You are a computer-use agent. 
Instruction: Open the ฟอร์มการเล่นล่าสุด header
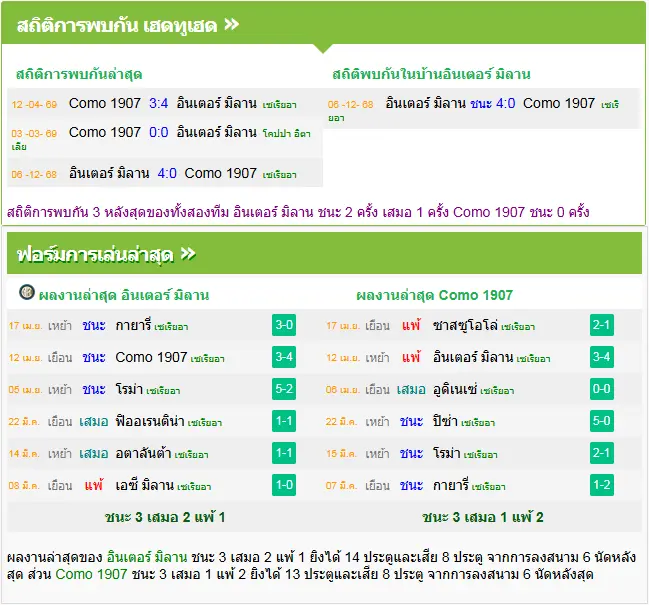[x=324, y=253]
